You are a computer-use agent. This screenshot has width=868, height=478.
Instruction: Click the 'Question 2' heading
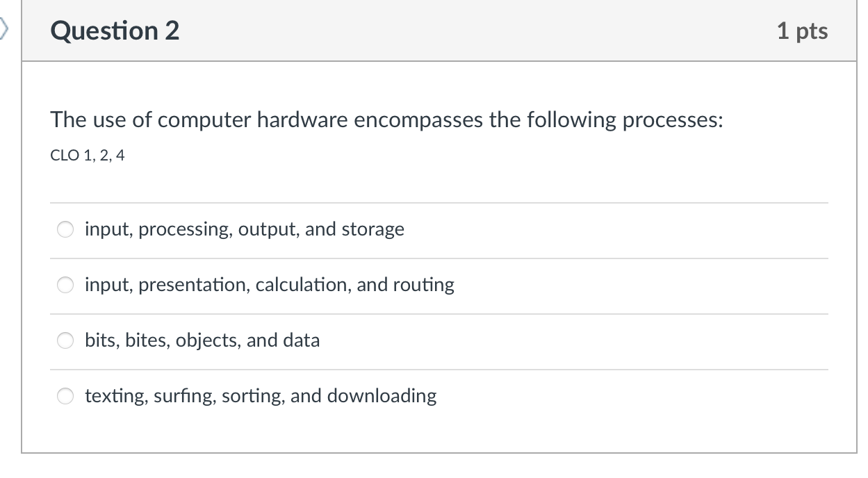coord(115,31)
